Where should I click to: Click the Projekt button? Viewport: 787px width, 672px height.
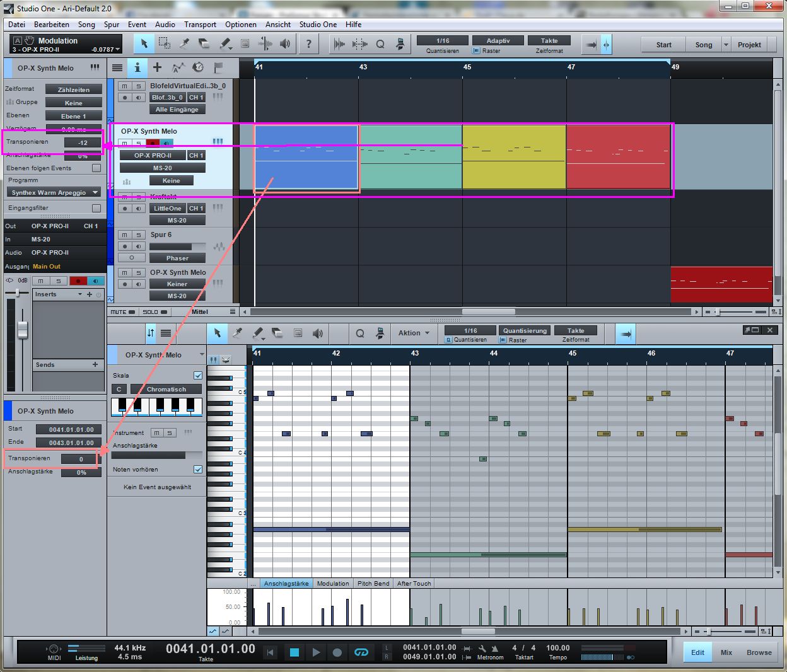coord(749,45)
